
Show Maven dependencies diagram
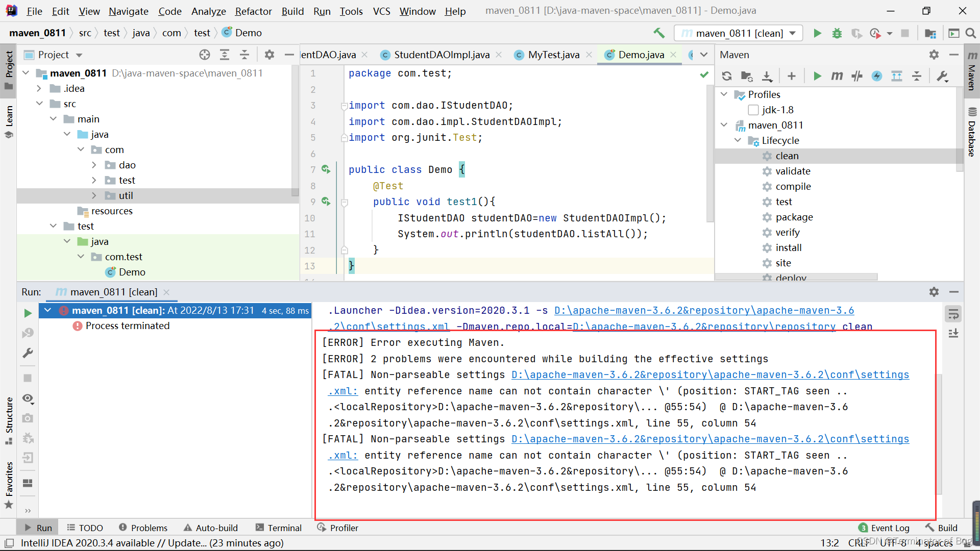click(897, 76)
